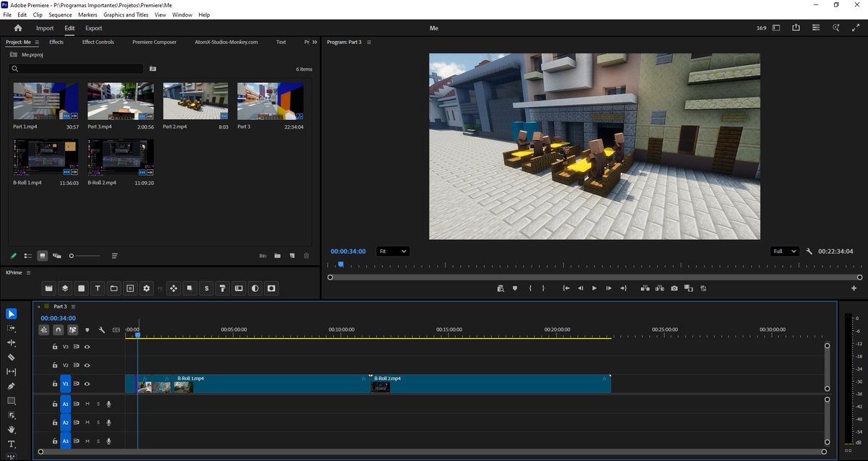This screenshot has height=461, width=868.
Task: Open the Full playback resolution dropdown
Action: [x=784, y=251]
